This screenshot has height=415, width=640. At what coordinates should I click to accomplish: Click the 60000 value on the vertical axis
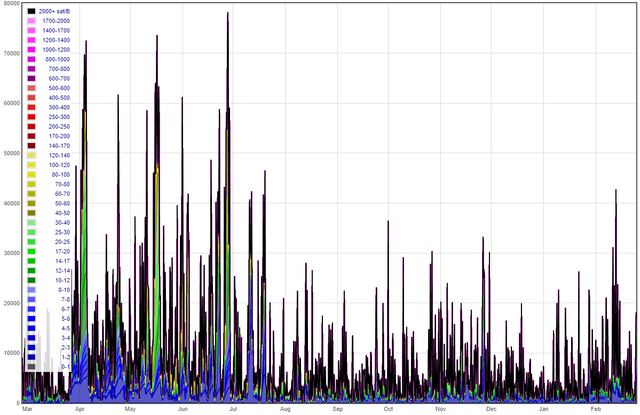tap(12, 103)
